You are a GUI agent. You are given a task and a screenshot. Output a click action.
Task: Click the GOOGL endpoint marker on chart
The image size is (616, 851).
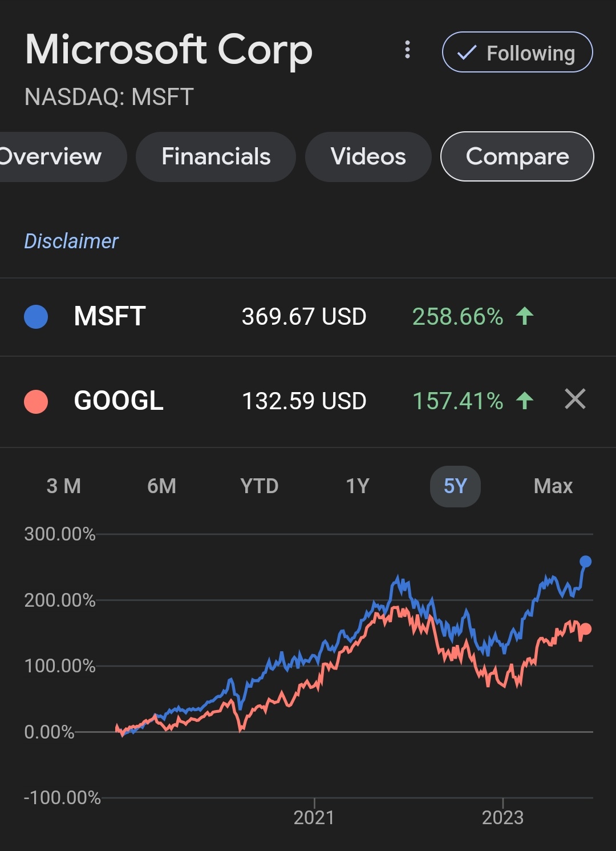(585, 630)
